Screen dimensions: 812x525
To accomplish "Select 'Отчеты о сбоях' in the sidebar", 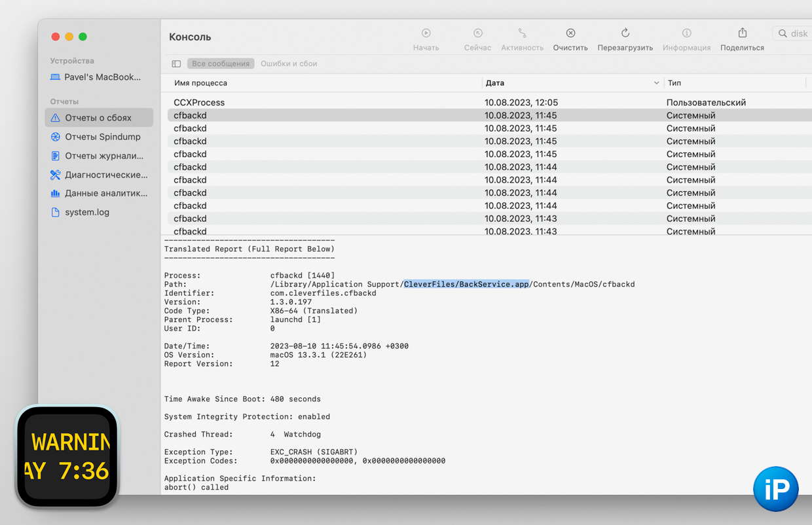I will [x=98, y=118].
